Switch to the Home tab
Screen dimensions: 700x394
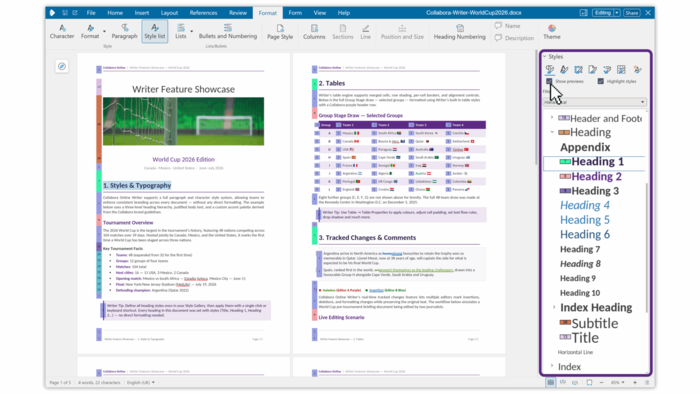coord(115,13)
